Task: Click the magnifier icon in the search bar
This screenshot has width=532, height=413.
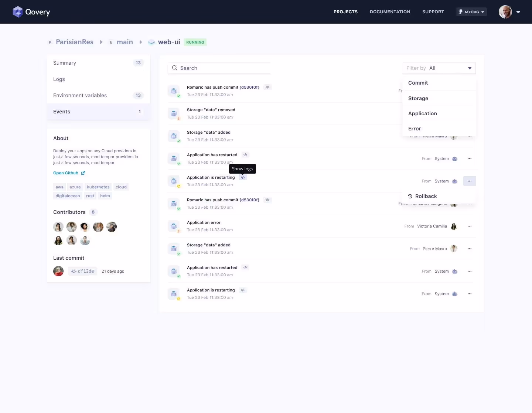Action: click(174, 68)
